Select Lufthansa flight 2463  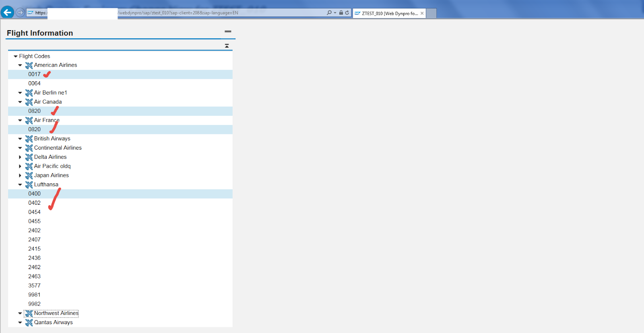coord(120,277)
